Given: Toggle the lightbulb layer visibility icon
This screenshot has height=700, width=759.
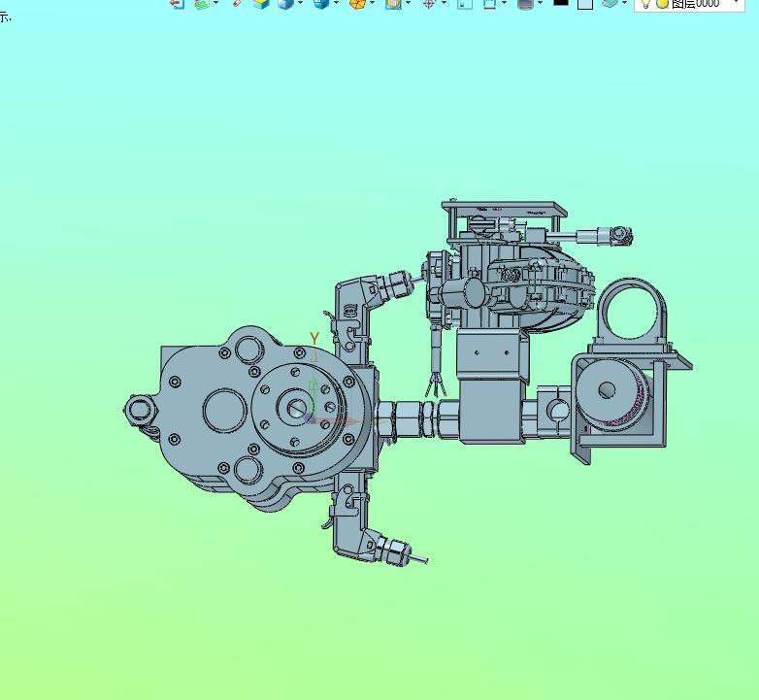Looking at the screenshot, I should [x=644, y=3].
